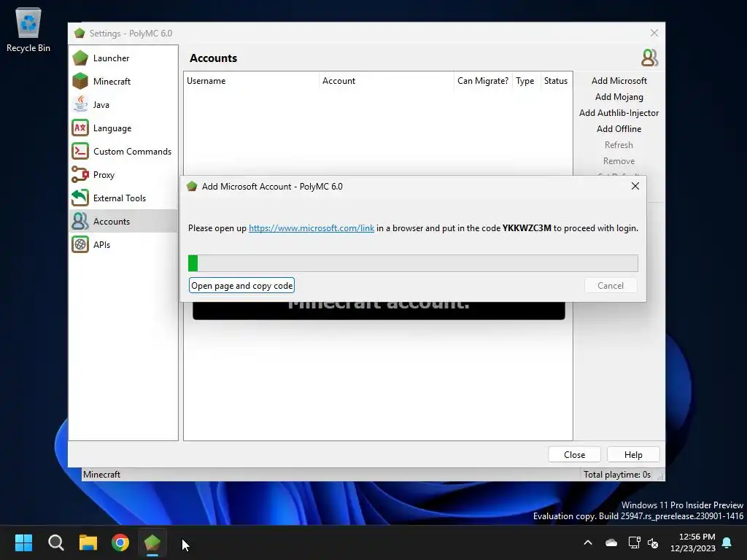Click Open page and copy code button
Screen dimensions: 747x560
pos(241,286)
